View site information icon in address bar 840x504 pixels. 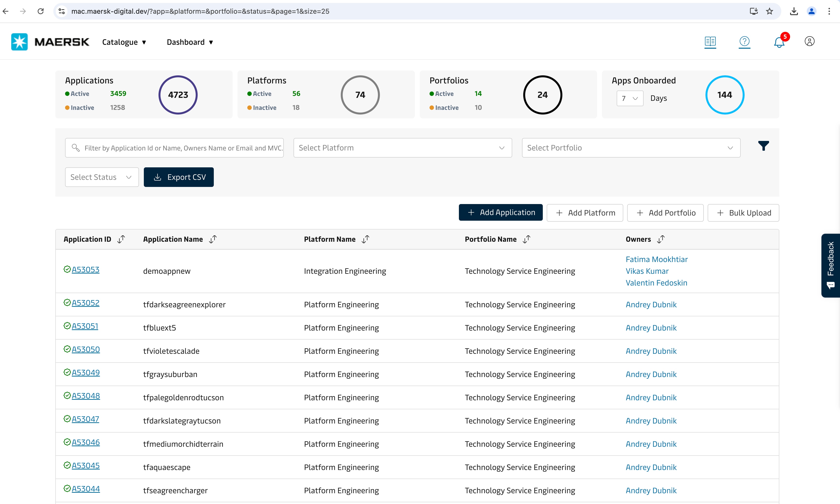[62, 11]
